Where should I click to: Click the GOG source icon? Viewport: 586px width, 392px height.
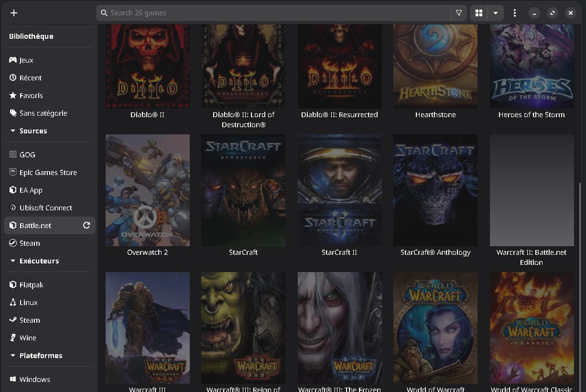tap(13, 155)
